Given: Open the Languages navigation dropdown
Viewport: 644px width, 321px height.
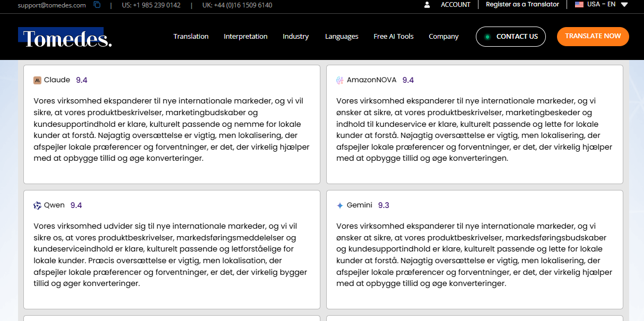Looking at the screenshot, I should click(x=342, y=37).
